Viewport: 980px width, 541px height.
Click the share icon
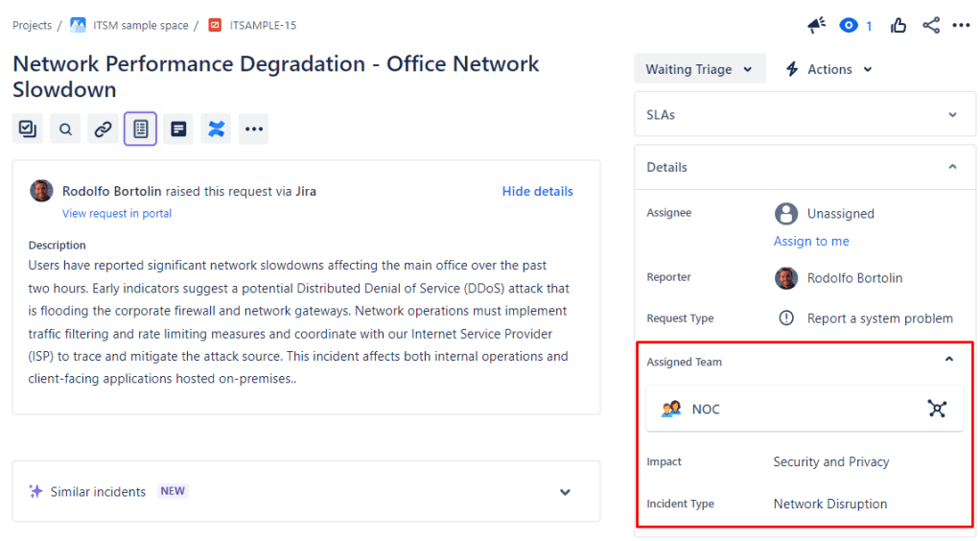point(931,26)
